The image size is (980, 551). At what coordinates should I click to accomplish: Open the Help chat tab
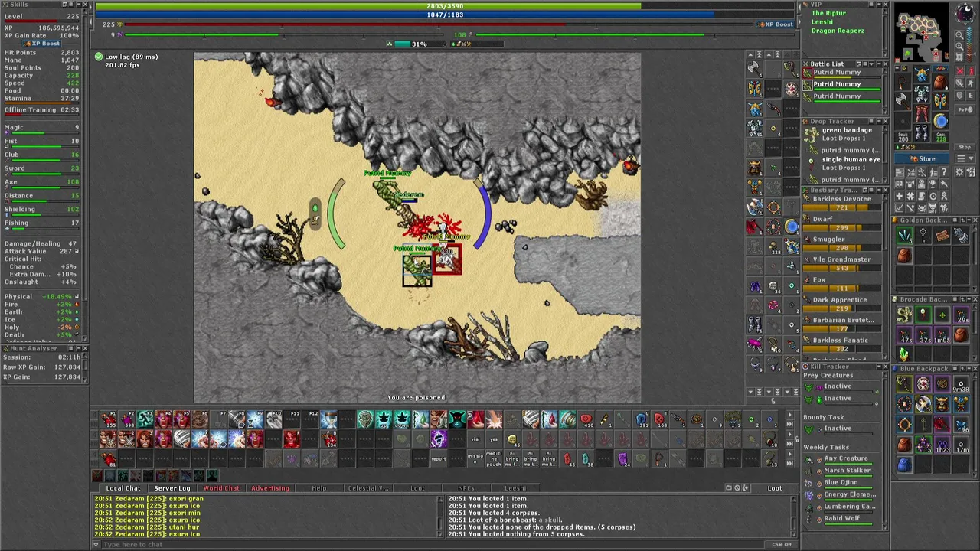pos(319,488)
